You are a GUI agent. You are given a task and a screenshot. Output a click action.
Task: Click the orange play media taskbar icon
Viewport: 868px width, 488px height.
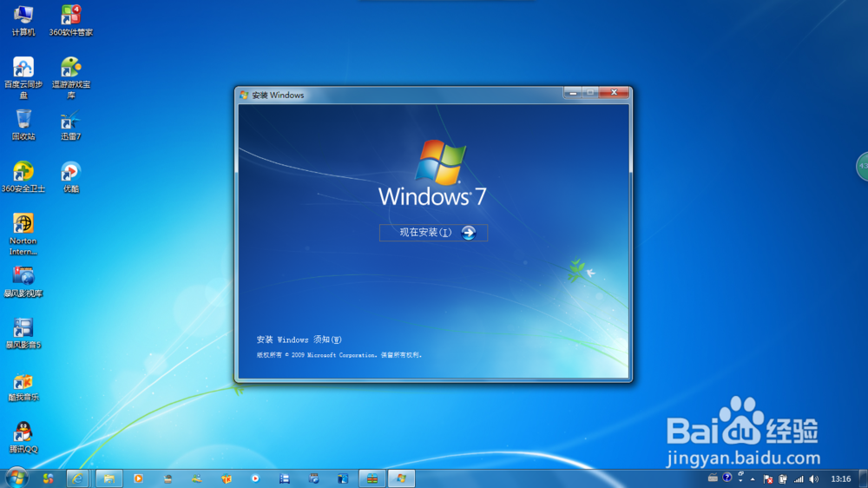click(x=138, y=478)
